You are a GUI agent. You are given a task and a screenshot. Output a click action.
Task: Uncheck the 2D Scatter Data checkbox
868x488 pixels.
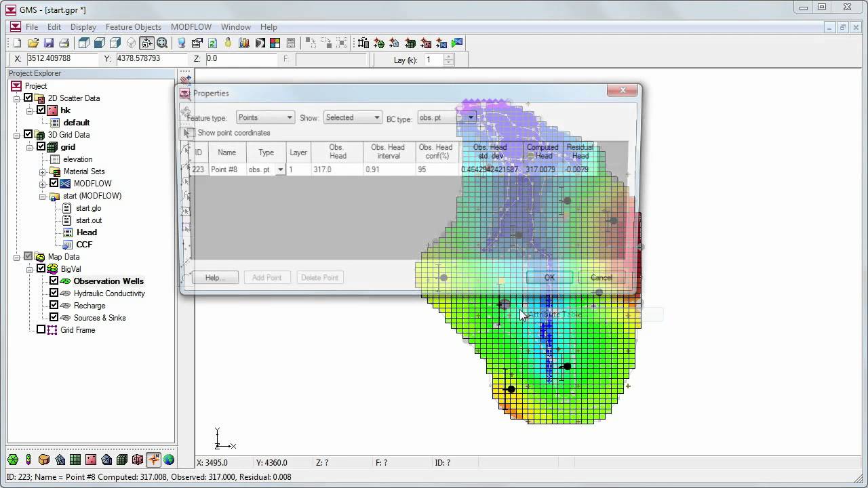[28, 98]
